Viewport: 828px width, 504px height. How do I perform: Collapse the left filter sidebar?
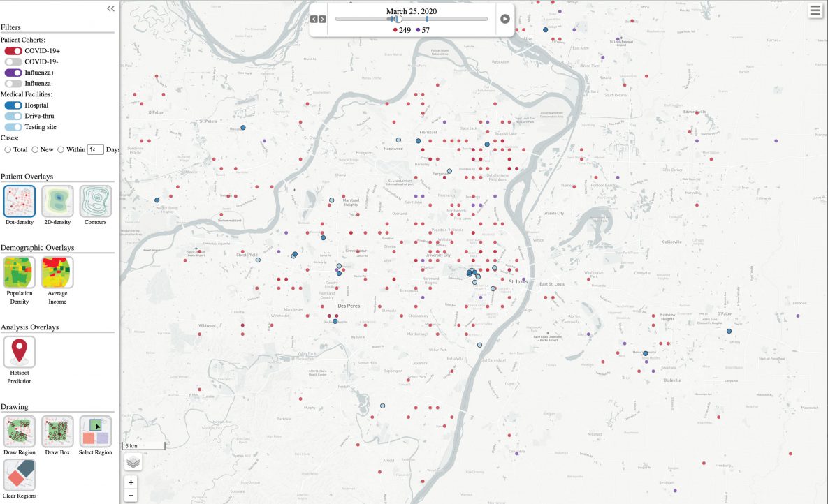click(x=110, y=8)
